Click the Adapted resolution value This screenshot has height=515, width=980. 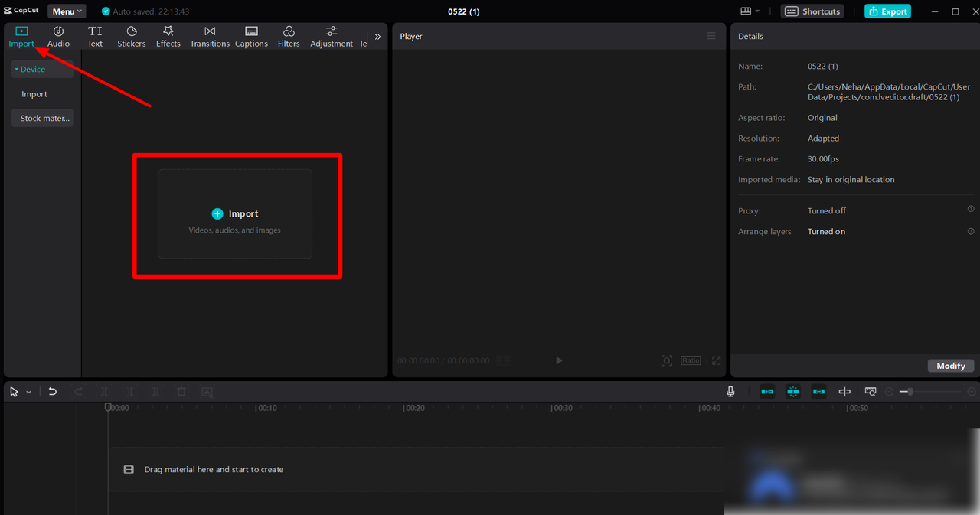(823, 139)
